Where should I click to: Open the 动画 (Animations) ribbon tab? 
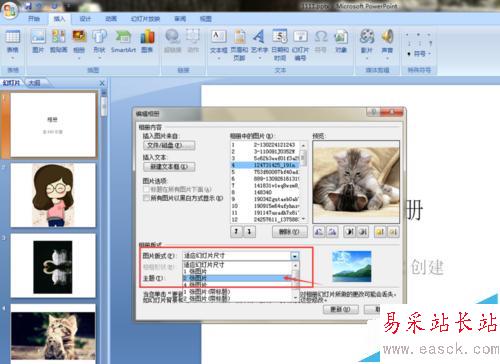click(111, 19)
